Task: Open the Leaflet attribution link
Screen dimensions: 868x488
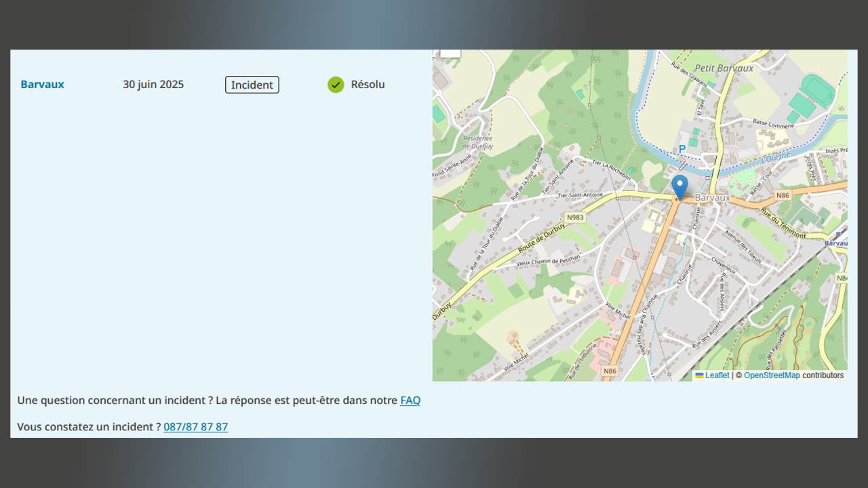Action: 717,375
